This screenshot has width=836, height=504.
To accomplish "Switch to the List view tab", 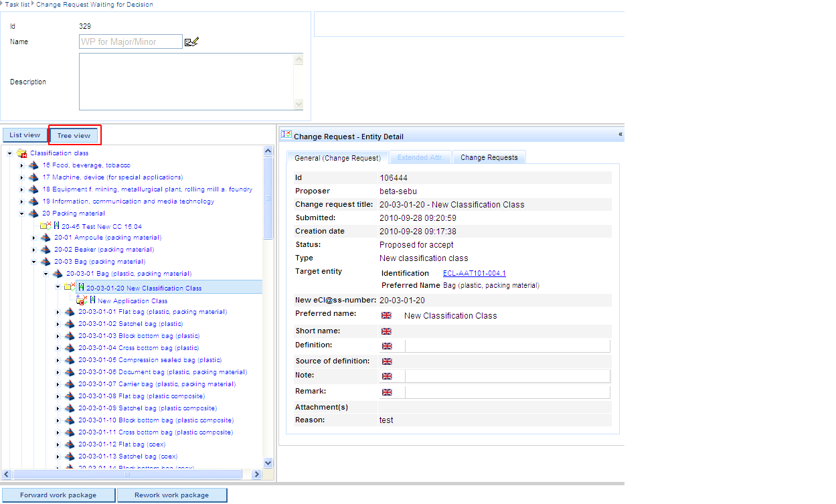I will click(25, 135).
